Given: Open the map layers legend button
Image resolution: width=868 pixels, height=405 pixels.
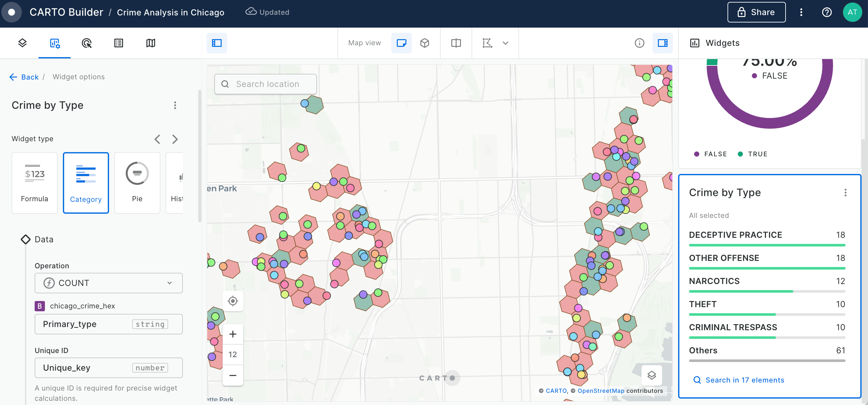Looking at the screenshot, I should coord(651,375).
